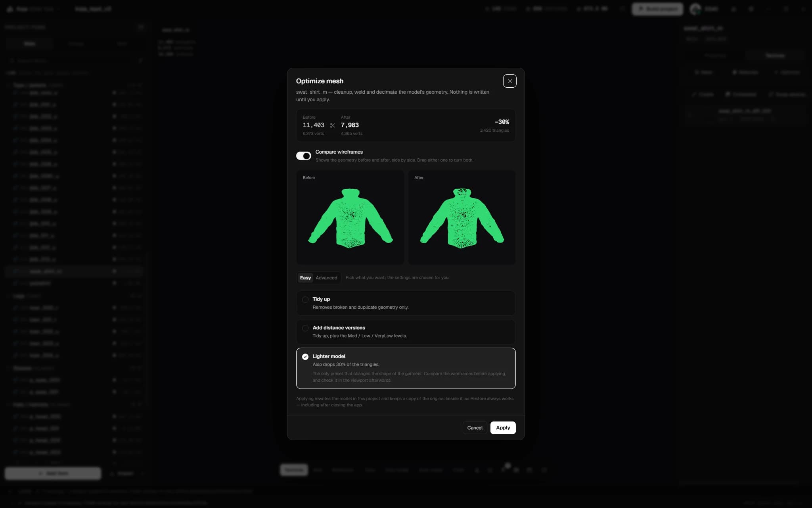Click the scissors icon between triangle counts
812x508 pixels.
pos(332,125)
